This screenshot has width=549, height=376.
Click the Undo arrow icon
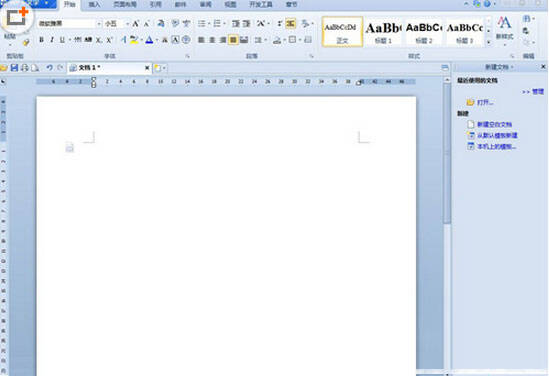click(49, 68)
